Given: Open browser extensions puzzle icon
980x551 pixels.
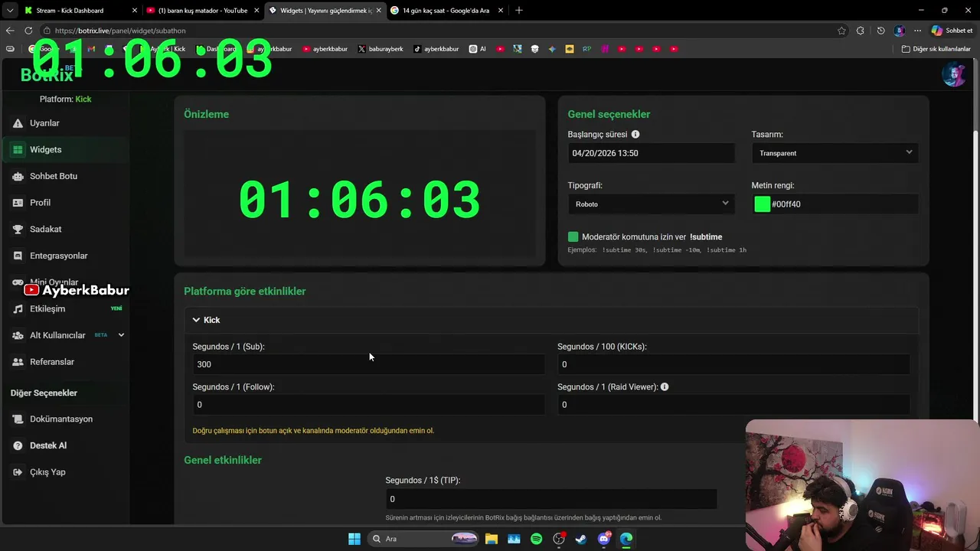Looking at the screenshot, I should [861, 31].
